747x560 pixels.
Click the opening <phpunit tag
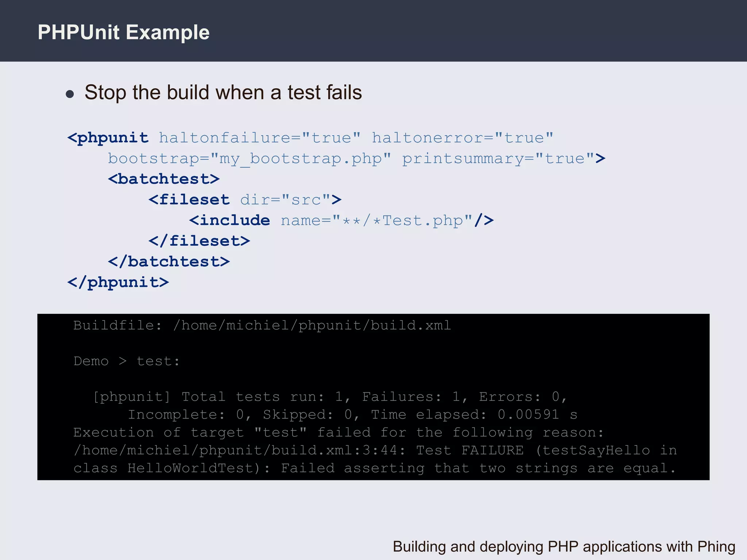pos(108,138)
